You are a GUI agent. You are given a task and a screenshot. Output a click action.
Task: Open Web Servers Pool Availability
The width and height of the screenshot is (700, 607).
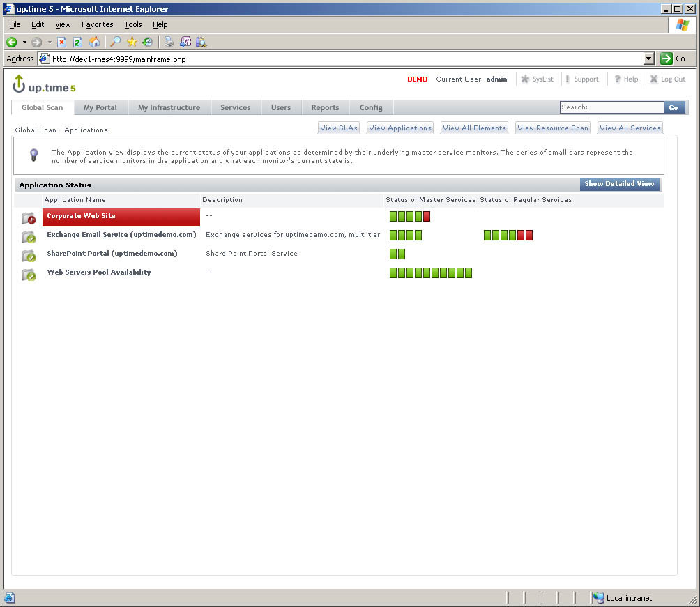pyautogui.click(x=99, y=272)
